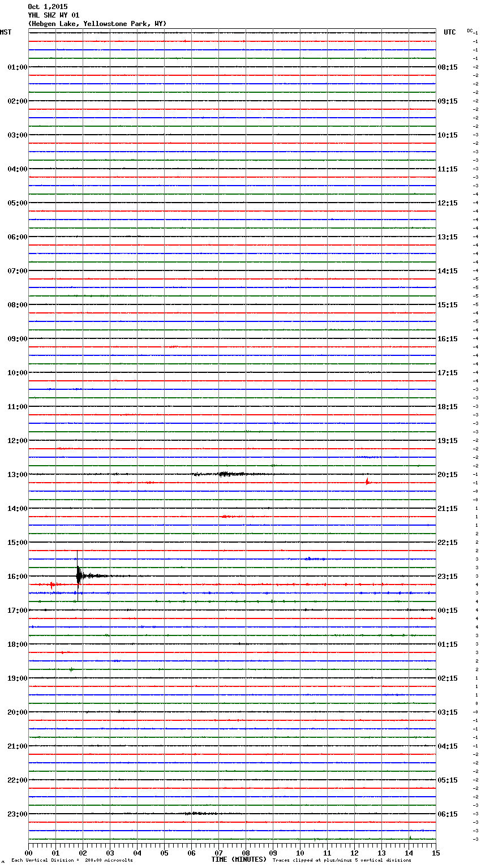The width and height of the screenshot is (481, 868).
Task: Click the "Each Vertical Division = 200.00 microvolts" note
Action: 72,860
